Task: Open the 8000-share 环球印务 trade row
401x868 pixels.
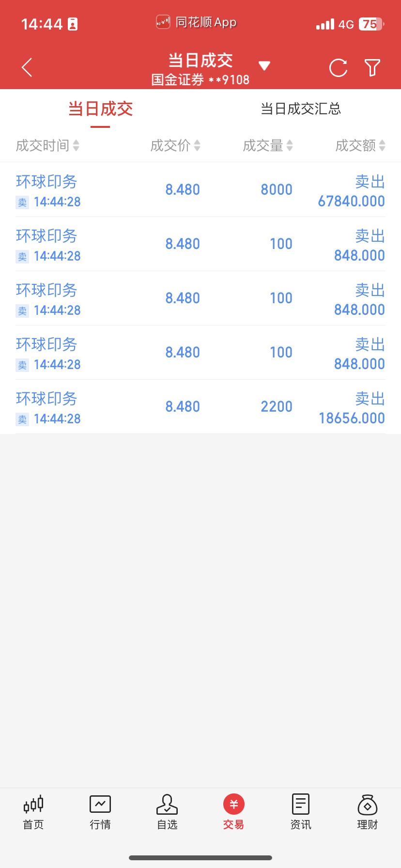Action: pos(200,190)
